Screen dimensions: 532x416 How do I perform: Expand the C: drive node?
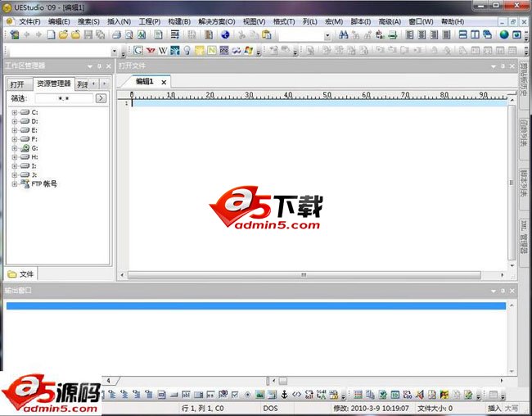point(14,112)
